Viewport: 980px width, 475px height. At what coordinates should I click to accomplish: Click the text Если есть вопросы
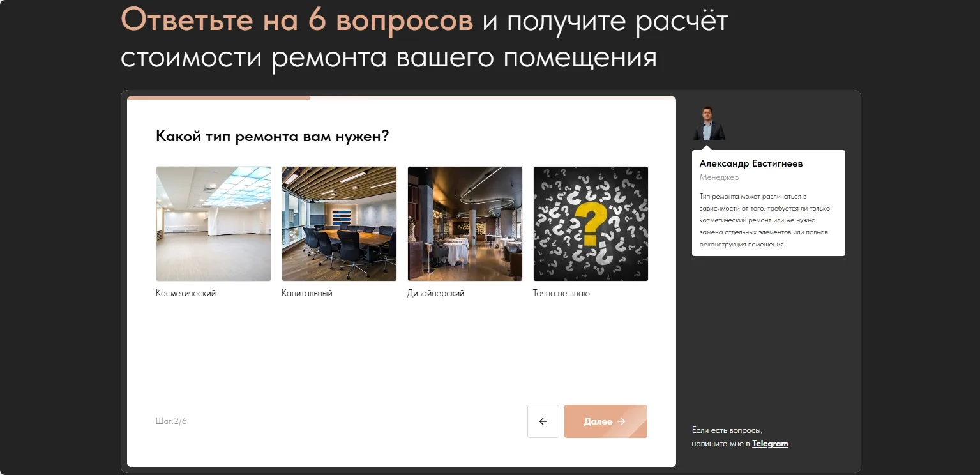pos(727,430)
